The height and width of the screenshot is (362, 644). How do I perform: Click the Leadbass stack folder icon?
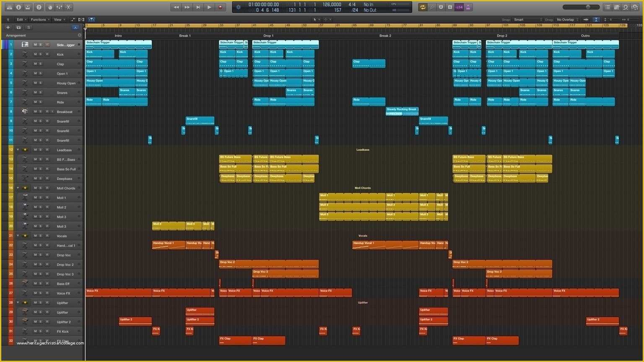[x=25, y=150]
